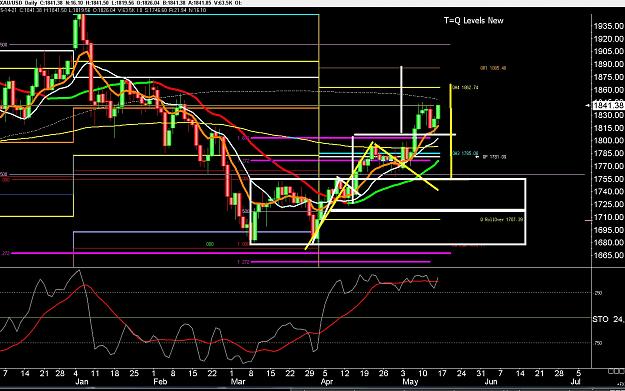Click the Jul month label on time axis
The image size is (625, 391).
pyautogui.click(x=575, y=382)
